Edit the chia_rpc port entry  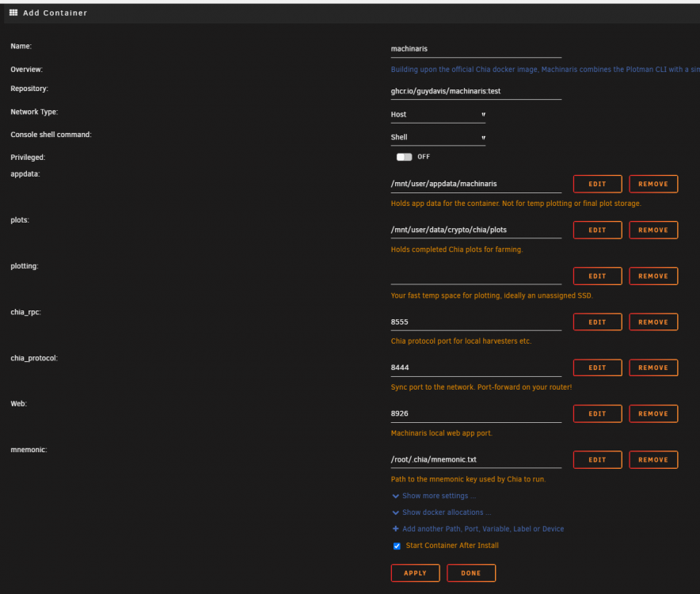tap(597, 322)
